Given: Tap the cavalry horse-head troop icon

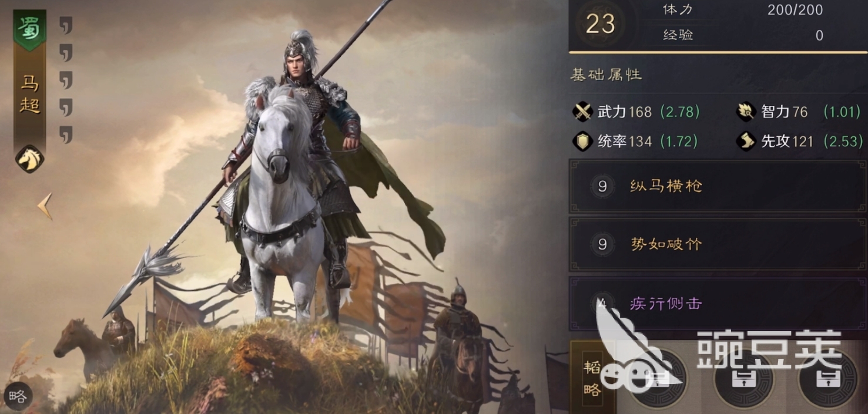Looking at the screenshot, I should coord(30,159).
